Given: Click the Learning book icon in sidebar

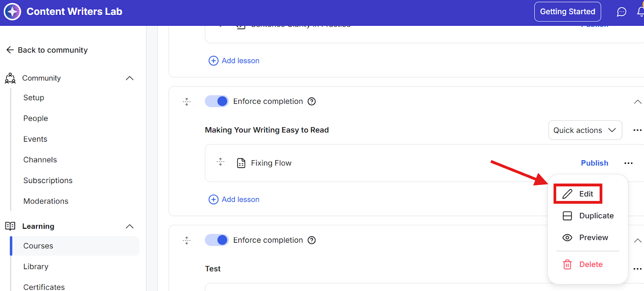Looking at the screenshot, I should pos(10,226).
